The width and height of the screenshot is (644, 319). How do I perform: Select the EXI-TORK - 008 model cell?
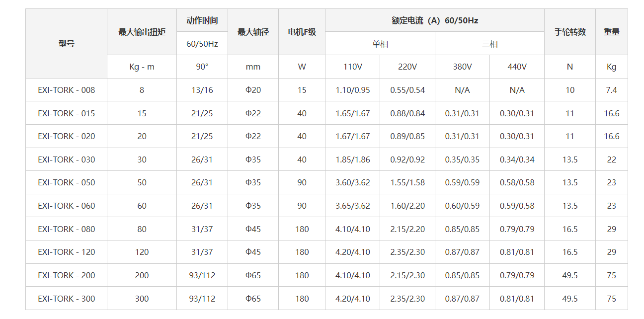tap(66, 90)
